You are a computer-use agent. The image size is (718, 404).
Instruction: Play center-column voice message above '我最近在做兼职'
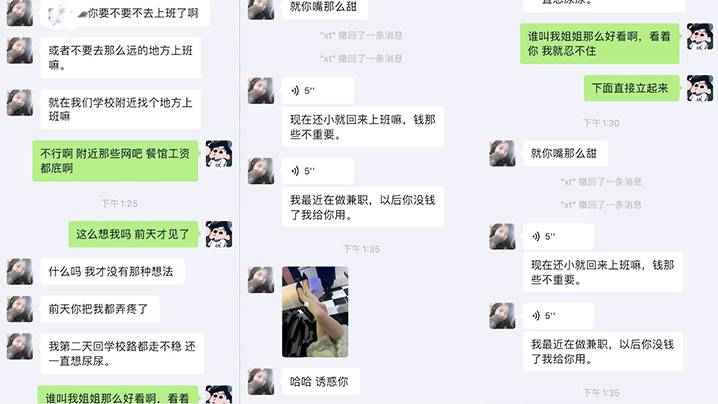coord(318,171)
